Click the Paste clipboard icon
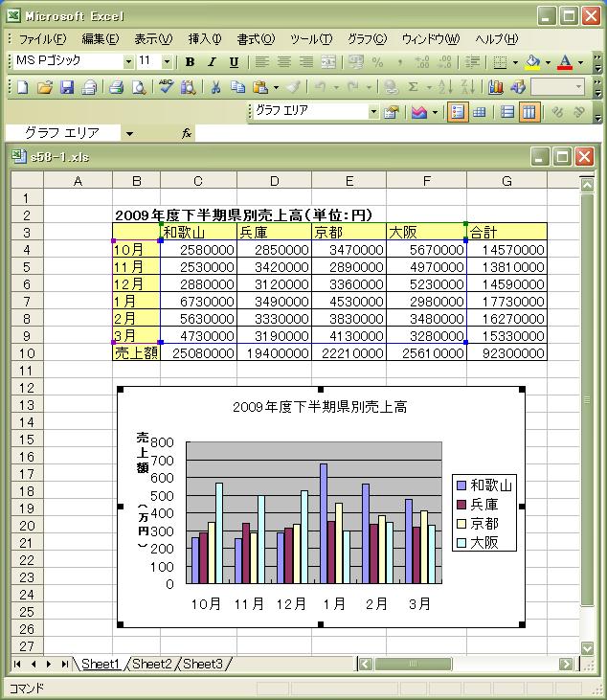 (260, 87)
